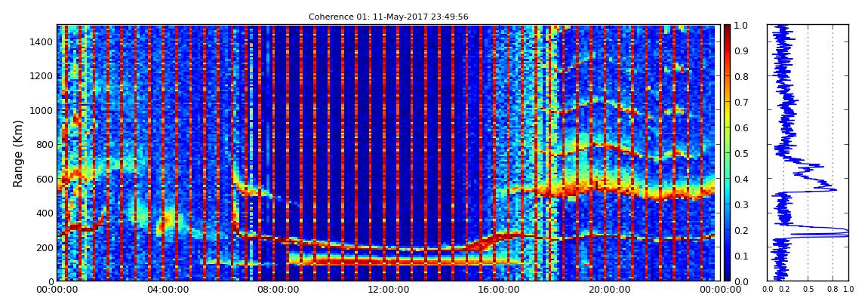Screen dimensions: 868x307
Task: Click the colorbar 0.5 label
Action: [x=743, y=153]
